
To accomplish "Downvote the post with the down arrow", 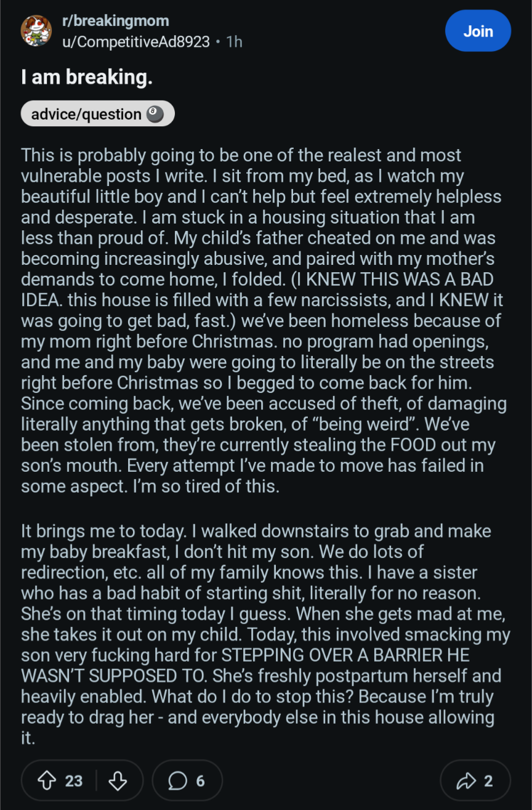I will [x=118, y=781].
